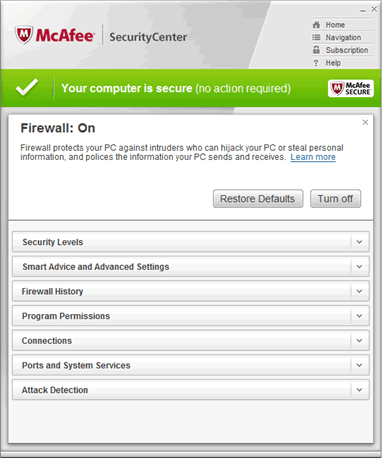The height and width of the screenshot is (461, 384).
Task: Expand the Security Levels chevron
Action: point(359,242)
